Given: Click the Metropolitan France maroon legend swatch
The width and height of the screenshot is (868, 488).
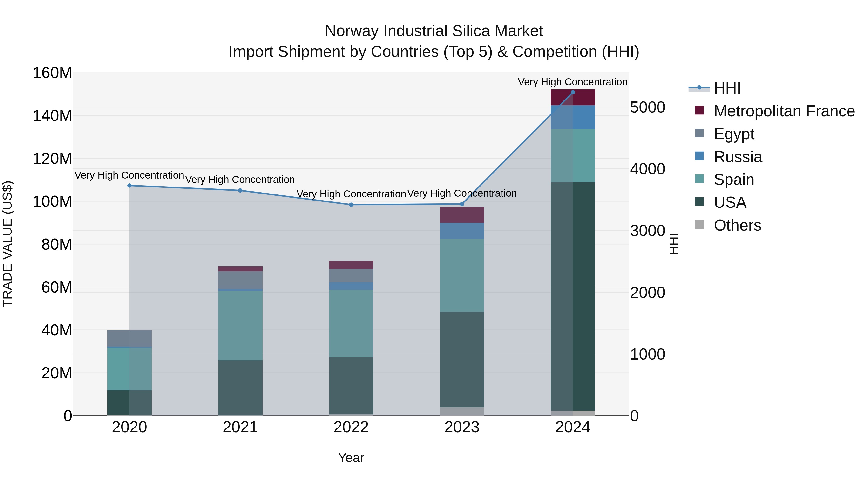Looking at the screenshot, I should click(x=699, y=110).
